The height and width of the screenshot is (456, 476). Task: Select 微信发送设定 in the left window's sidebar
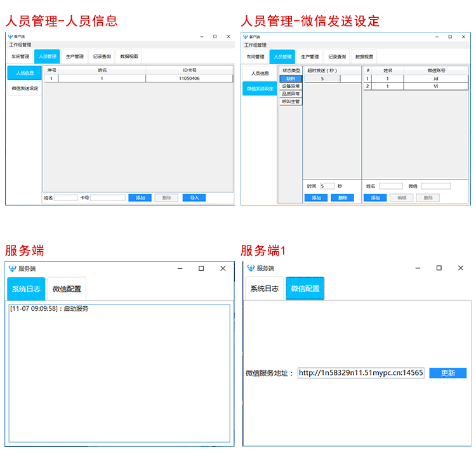24,89
